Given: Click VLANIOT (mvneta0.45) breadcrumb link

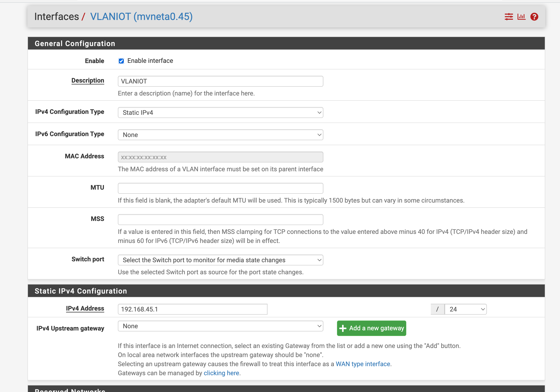Looking at the screenshot, I should point(141,17).
